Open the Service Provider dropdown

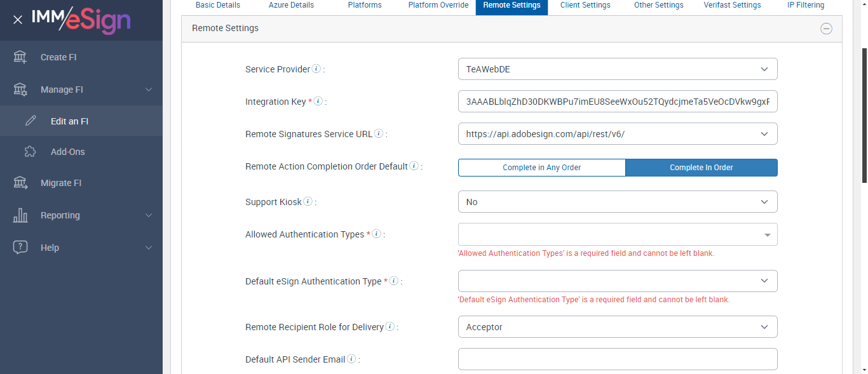tap(618, 69)
